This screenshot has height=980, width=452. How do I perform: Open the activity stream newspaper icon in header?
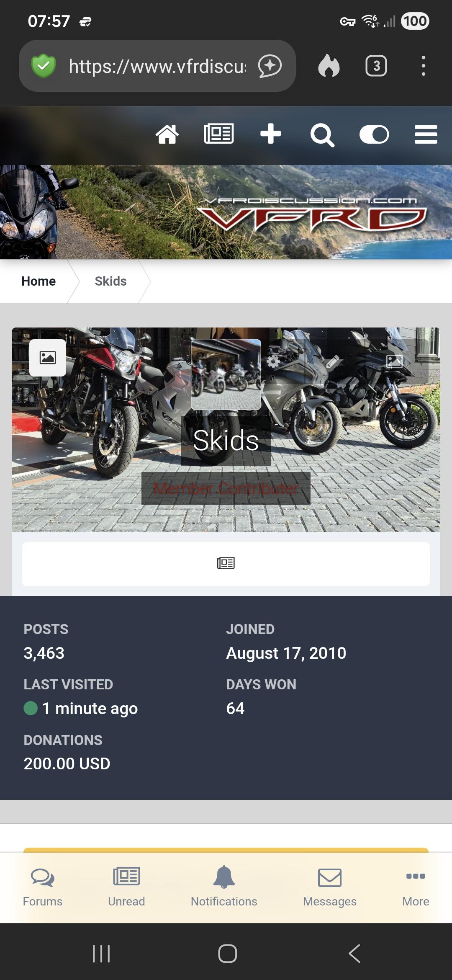[218, 134]
